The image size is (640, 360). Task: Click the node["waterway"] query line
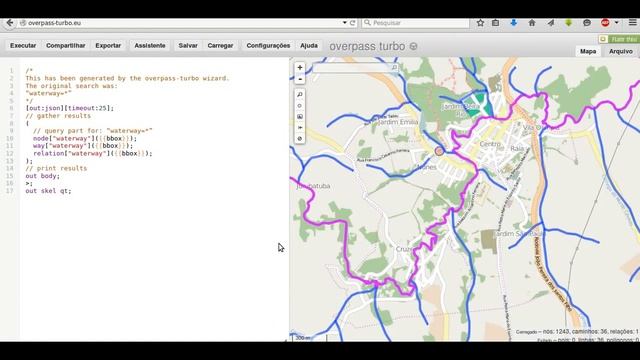click(85, 138)
